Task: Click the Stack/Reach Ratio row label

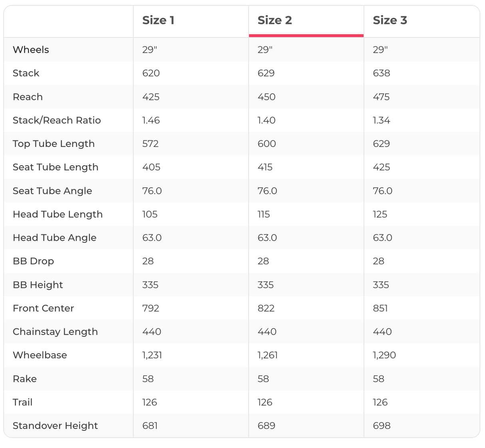Action: point(57,120)
